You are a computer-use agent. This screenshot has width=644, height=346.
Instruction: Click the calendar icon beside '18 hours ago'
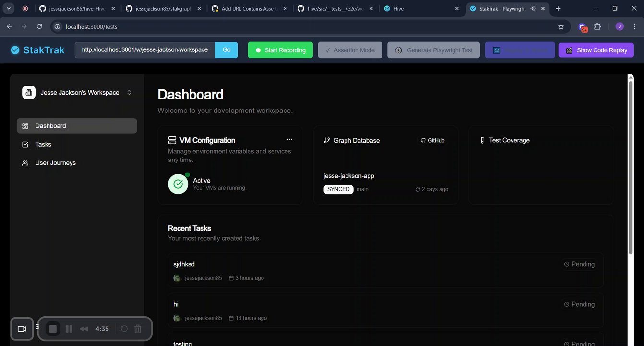click(x=231, y=318)
